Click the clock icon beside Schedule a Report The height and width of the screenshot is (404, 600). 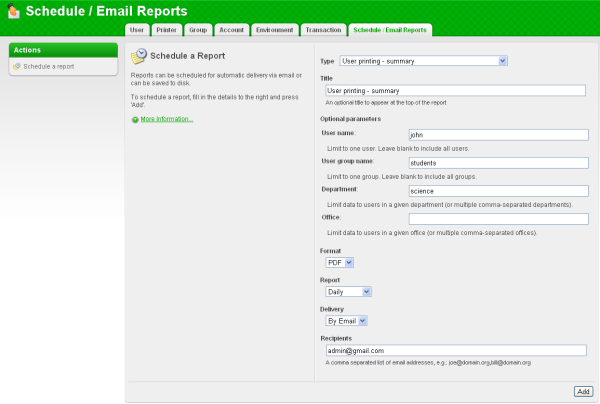139,57
